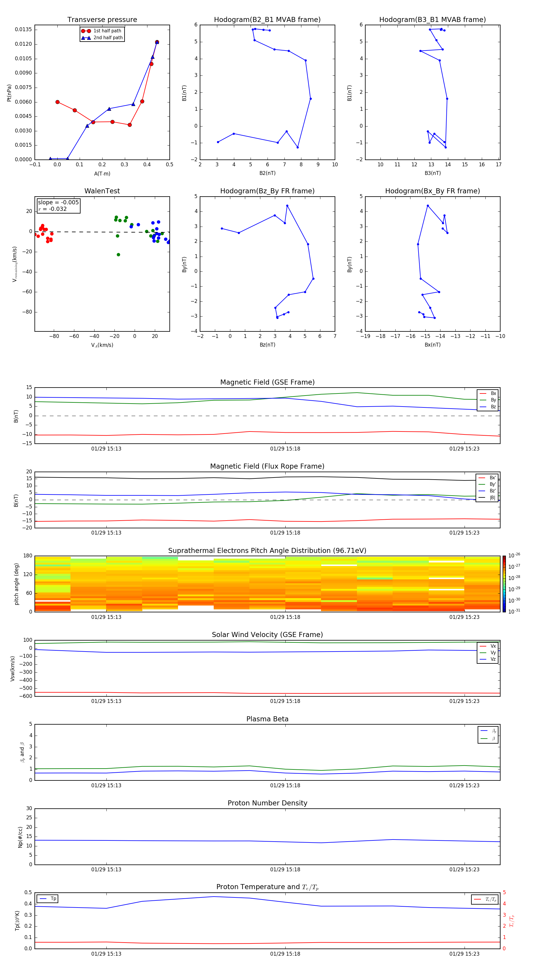Click the 'Hodogram(B3_B1 MVAB frame)' title
535x980 pixels.
point(432,20)
